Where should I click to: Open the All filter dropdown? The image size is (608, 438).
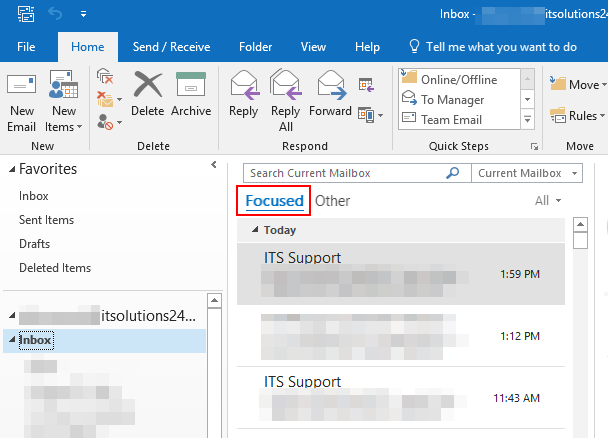click(548, 201)
